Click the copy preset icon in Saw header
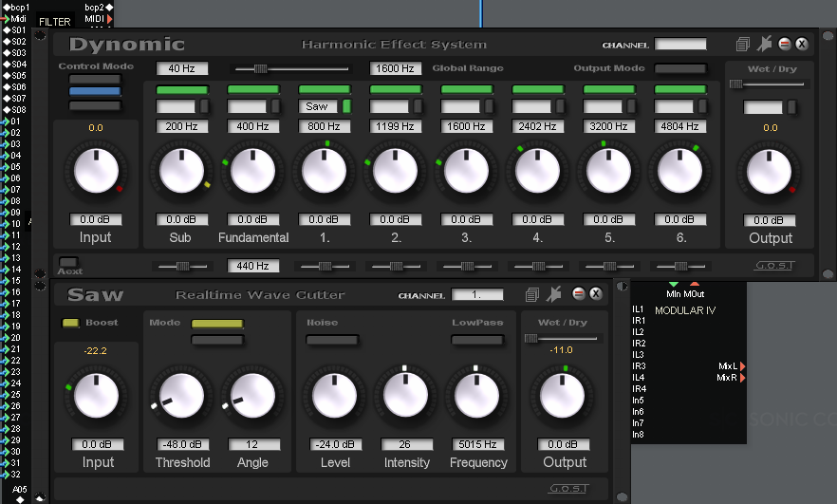This screenshot has height=504, width=837. click(x=533, y=294)
